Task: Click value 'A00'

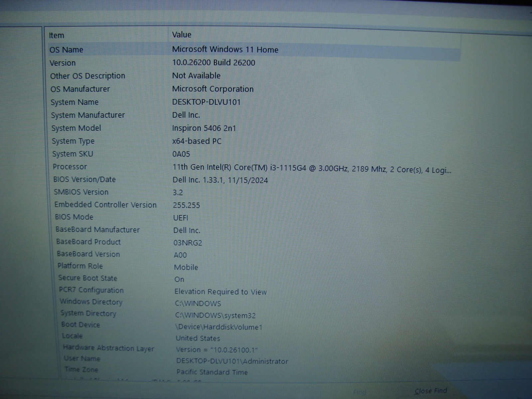Action: [x=180, y=255]
